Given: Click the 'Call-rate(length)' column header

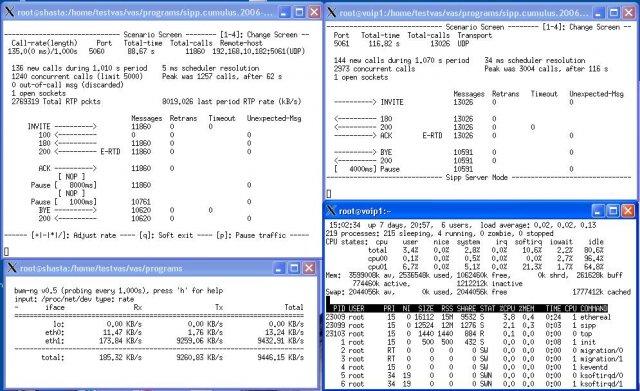Looking at the screenshot, I should point(44,43).
